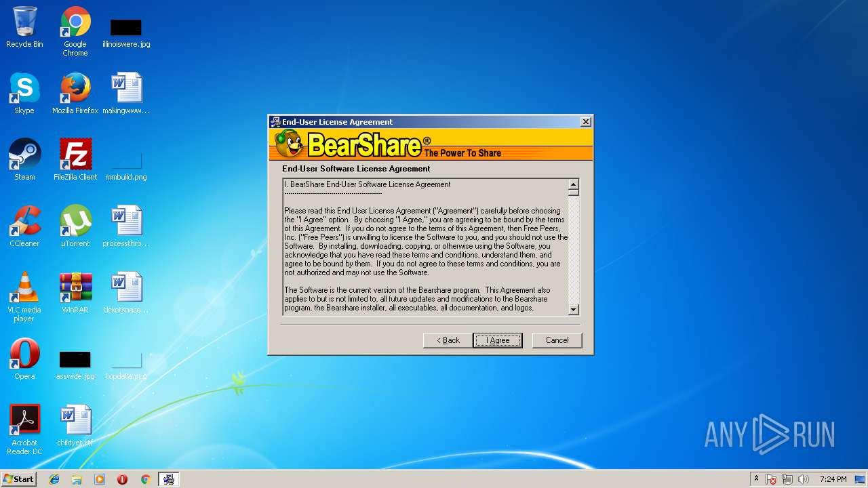Select the ticketsnece Word document icon

pyautogui.click(x=126, y=293)
